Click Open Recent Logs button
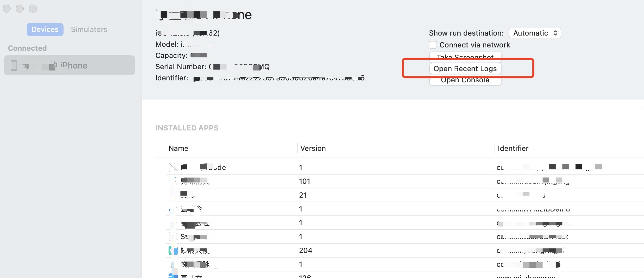The height and width of the screenshot is (278, 644). point(465,69)
